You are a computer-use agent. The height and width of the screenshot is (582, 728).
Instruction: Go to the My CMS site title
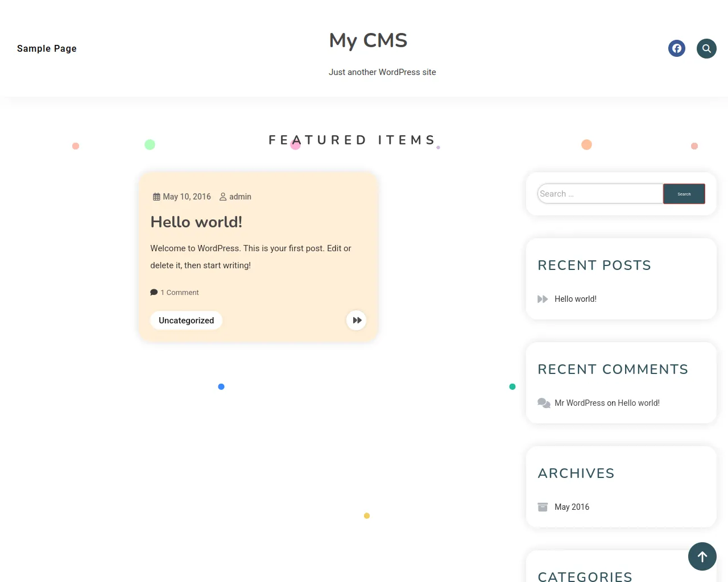tap(368, 40)
